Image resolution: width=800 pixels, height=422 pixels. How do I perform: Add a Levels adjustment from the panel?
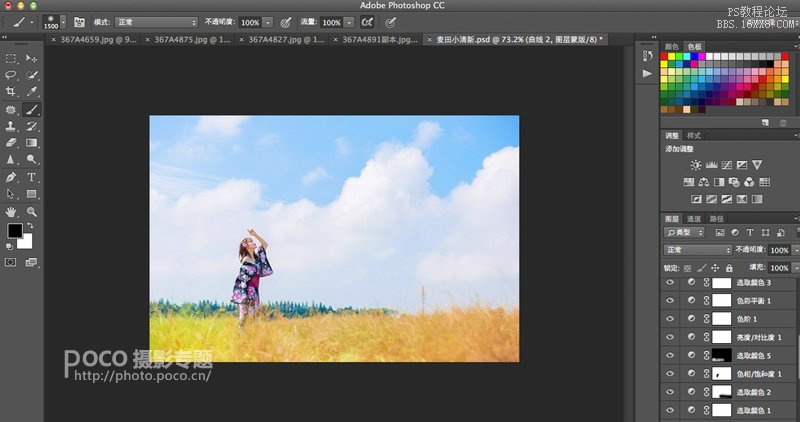click(711, 165)
